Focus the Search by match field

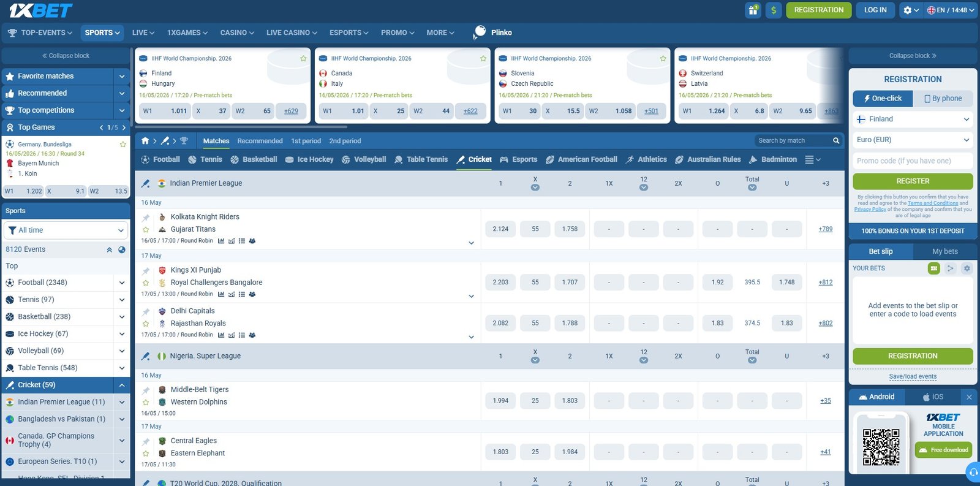[793, 141]
